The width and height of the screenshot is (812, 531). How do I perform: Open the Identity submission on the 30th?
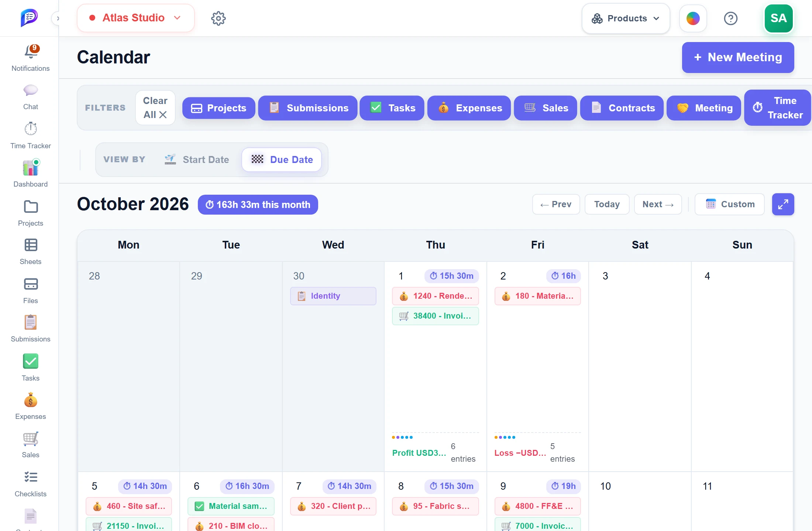[x=333, y=296]
